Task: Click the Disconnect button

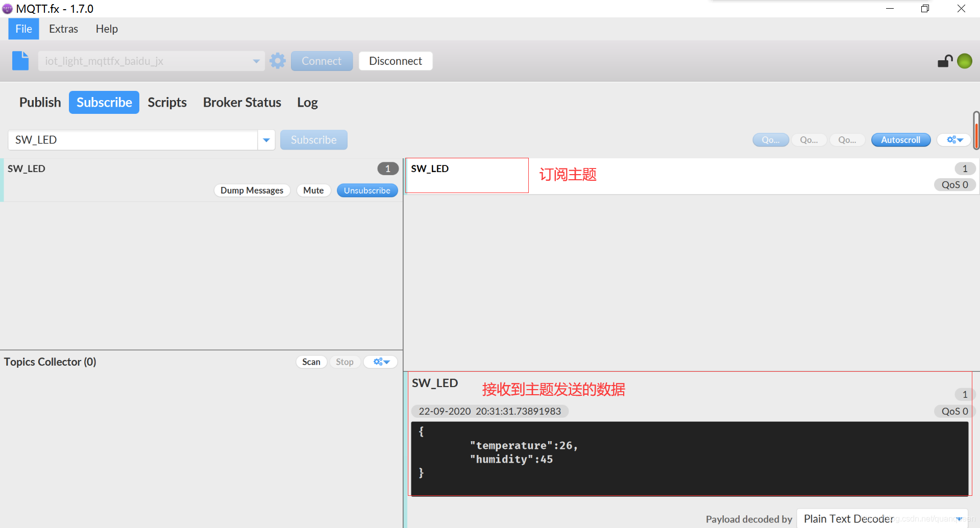Action: coord(396,61)
